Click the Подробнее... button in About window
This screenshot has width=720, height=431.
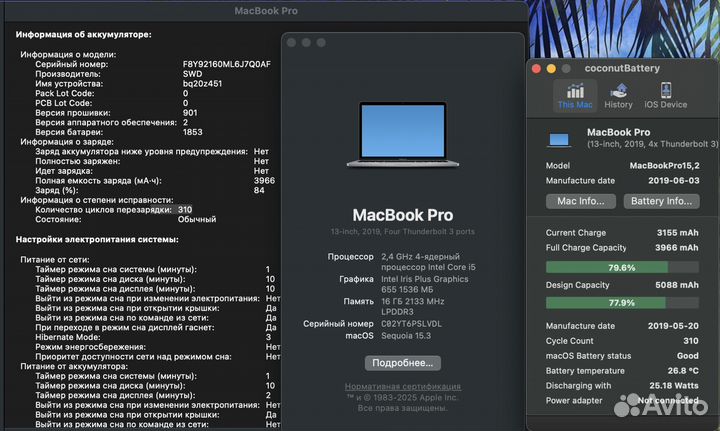pyautogui.click(x=403, y=363)
